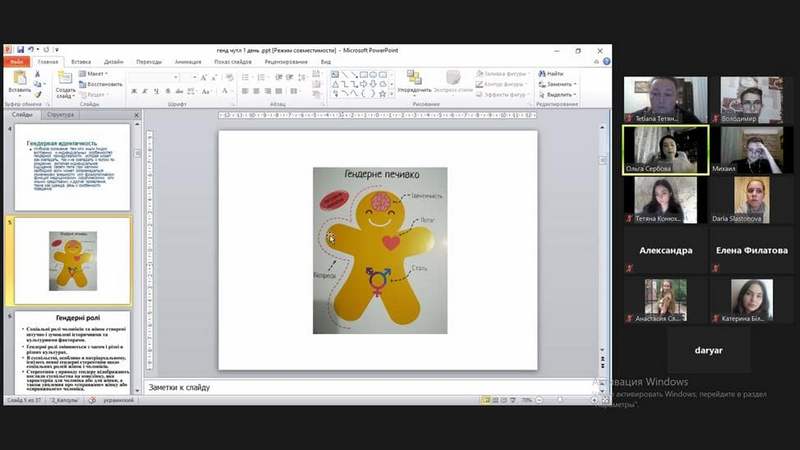The image size is (800, 450).
Task: Click the Восстановить reset button
Action: tap(101, 84)
